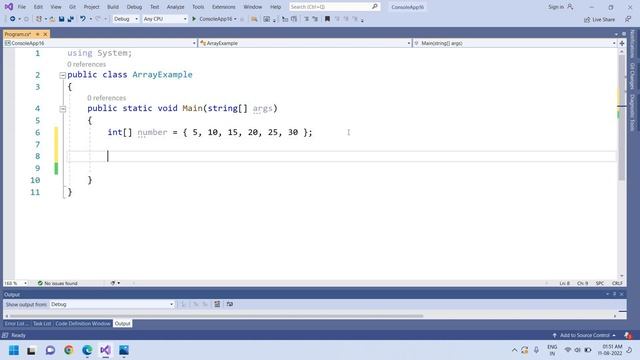Open the Debug configuration dropdown
640x360 pixels.
(126, 19)
